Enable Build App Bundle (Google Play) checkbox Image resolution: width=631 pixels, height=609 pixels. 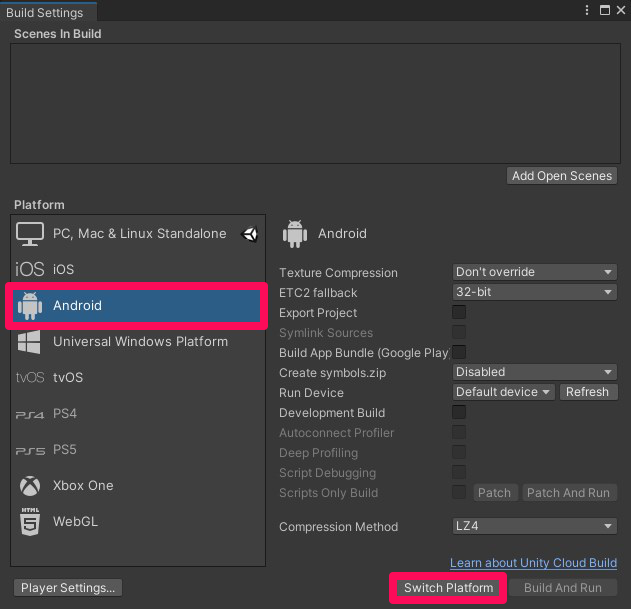pos(459,352)
